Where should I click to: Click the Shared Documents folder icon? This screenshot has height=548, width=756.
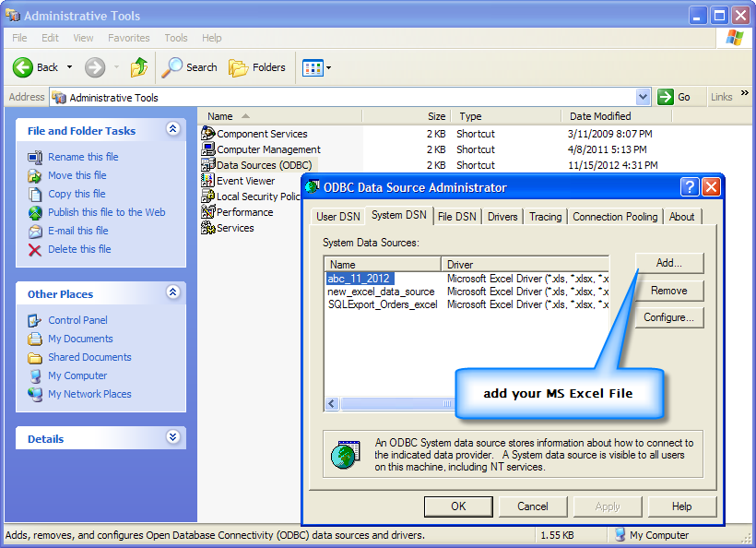(x=35, y=357)
